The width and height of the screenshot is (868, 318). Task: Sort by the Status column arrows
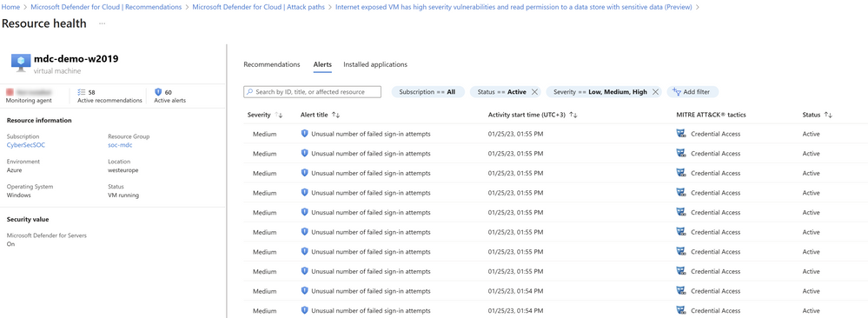click(829, 115)
